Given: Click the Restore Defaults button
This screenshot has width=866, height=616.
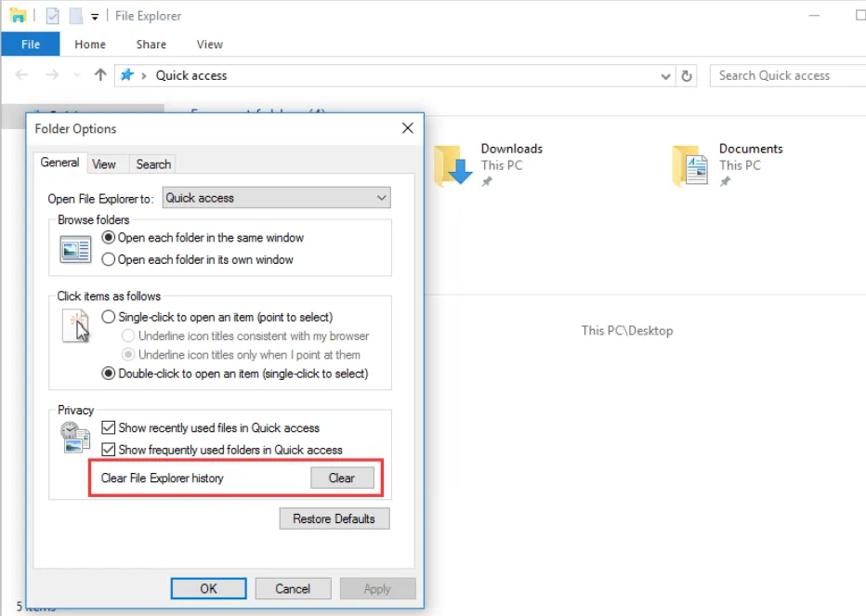Looking at the screenshot, I should 334,518.
